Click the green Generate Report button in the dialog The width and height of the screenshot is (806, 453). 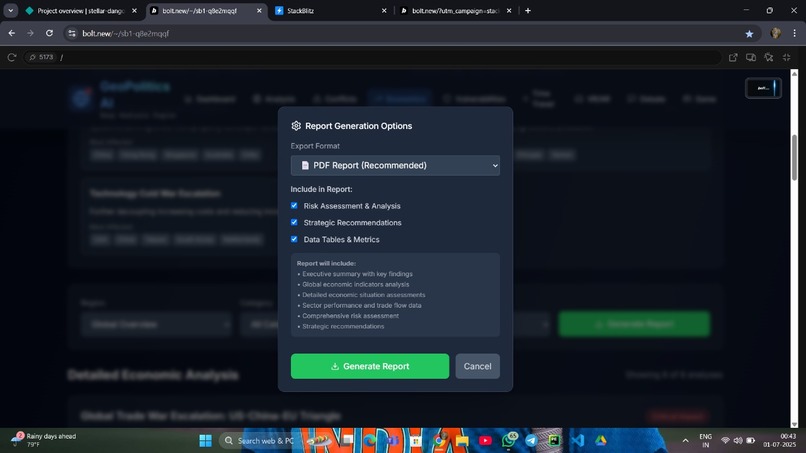pyautogui.click(x=370, y=366)
